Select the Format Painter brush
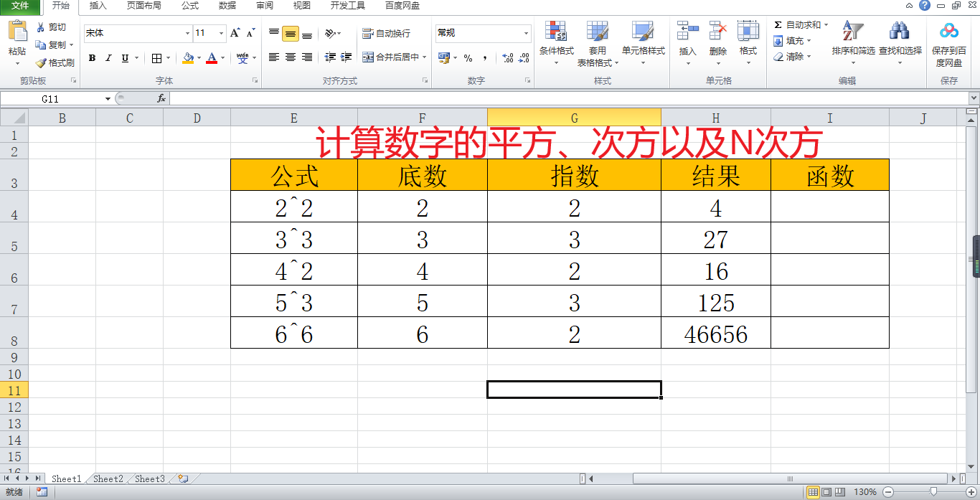980x500 pixels. [x=41, y=62]
